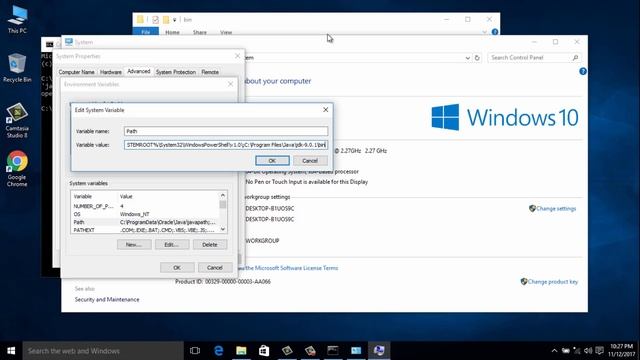This screenshot has width=640, height=360.
Task: Select the Path system variable row
Action: tap(145, 222)
